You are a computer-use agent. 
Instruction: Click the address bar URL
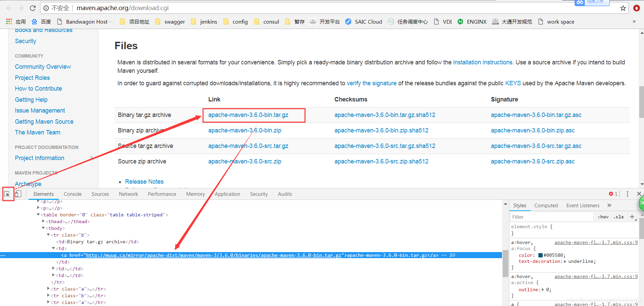point(122,8)
